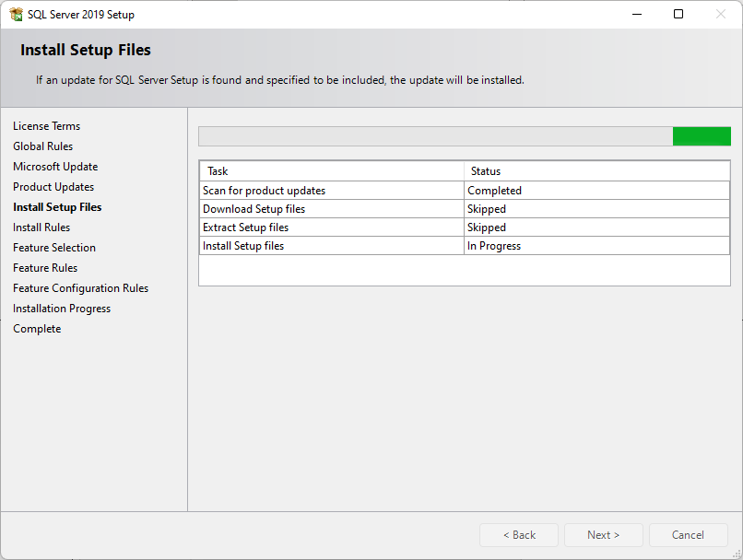Close the setup window with the X
This screenshot has width=743, height=560.
point(721,14)
